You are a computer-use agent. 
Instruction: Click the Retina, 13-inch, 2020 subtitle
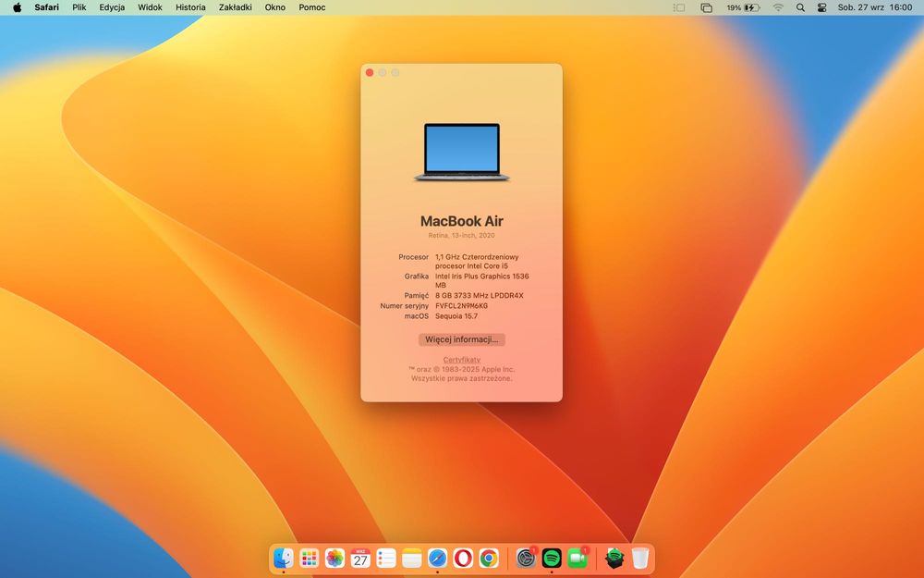tap(461, 235)
